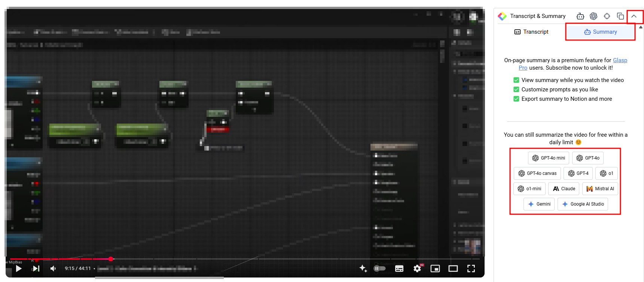The image size is (644, 282).
Task: Summarize using GPT-4o canvas
Action: (x=537, y=173)
